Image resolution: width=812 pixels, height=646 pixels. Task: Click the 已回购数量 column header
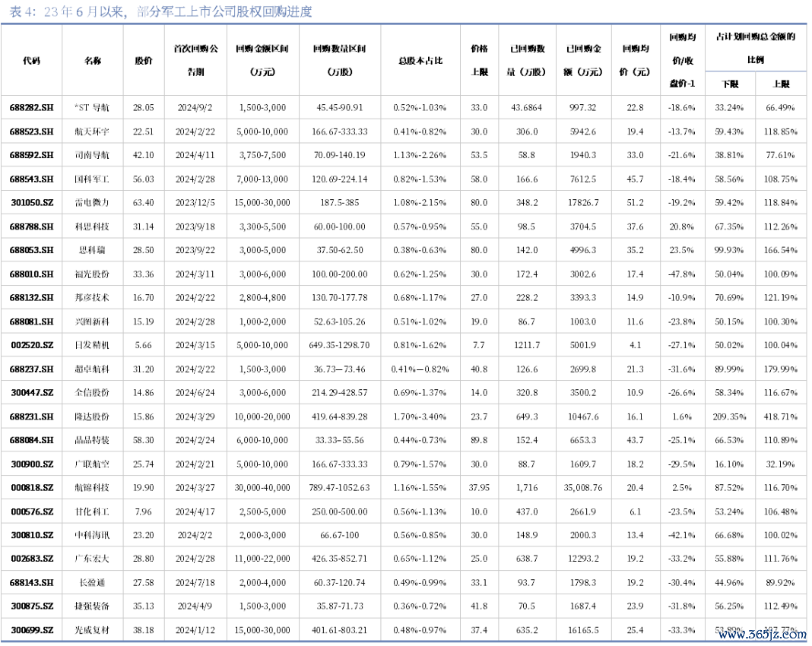click(527, 60)
